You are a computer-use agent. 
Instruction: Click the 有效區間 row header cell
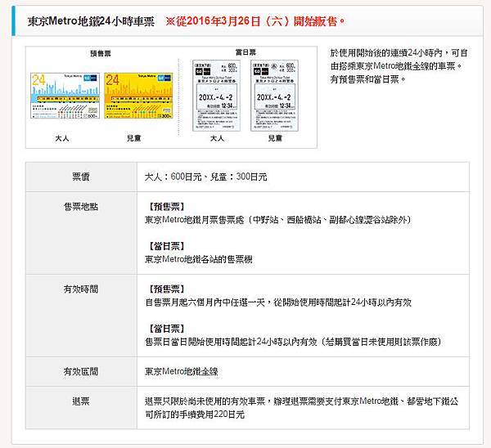tap(81, 372)
